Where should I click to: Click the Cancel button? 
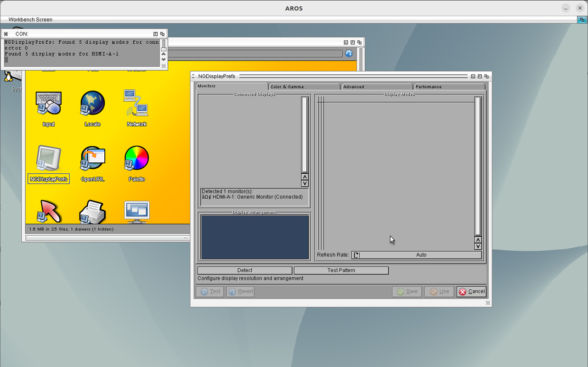pos(471,292)
